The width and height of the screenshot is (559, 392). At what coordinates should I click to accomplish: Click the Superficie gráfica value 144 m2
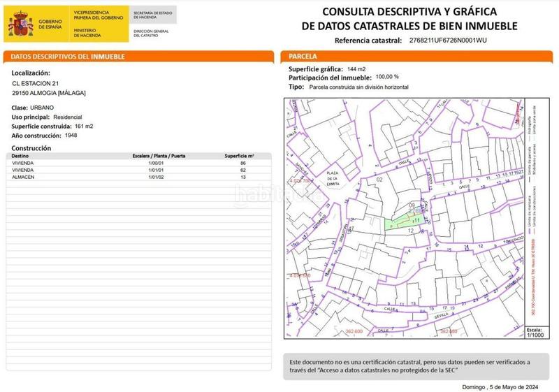pyautogui.click(x=357, y=69)
